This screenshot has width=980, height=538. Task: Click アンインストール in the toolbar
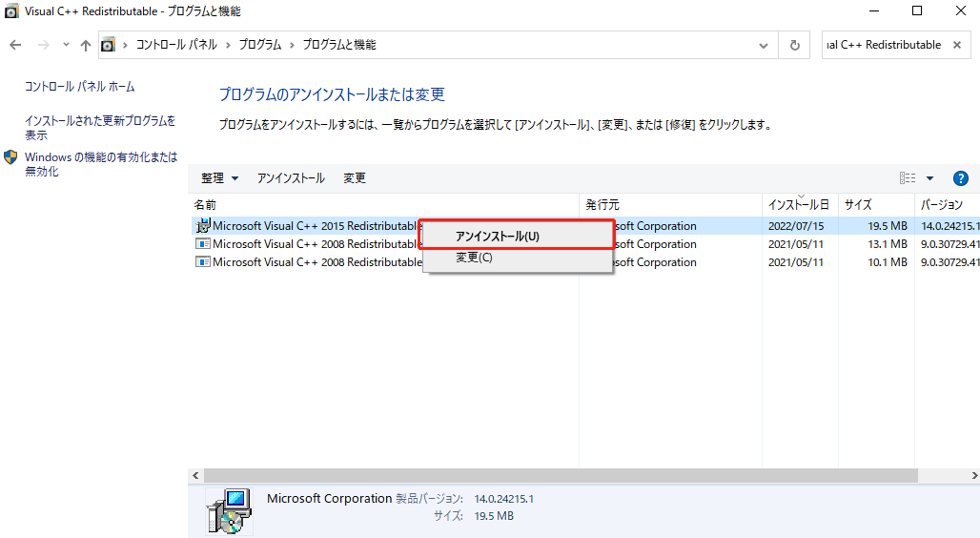click(291, 178)
